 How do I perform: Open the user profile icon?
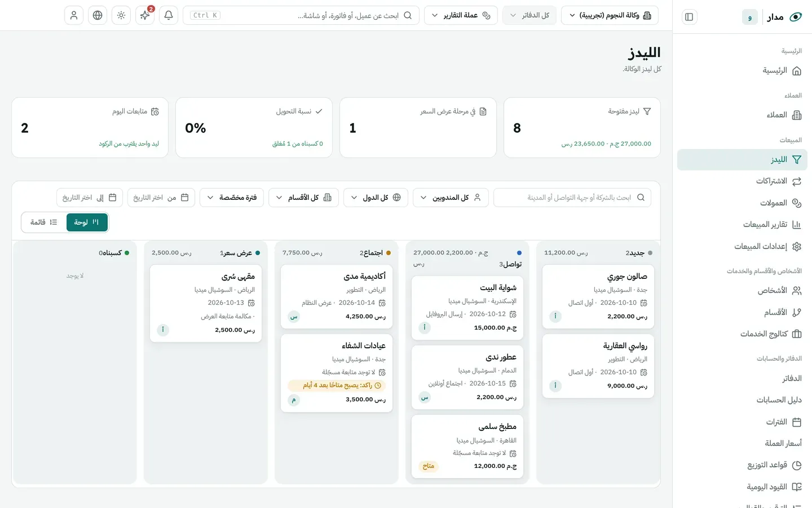[x=74, y=15]
